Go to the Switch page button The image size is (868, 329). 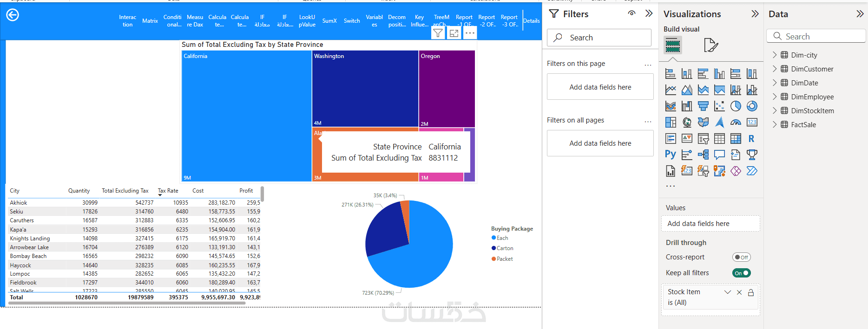(x=352, y=21)
